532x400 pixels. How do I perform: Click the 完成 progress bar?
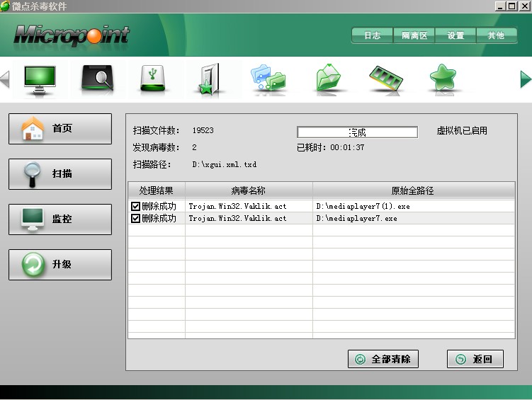click(x=357, y=132)
